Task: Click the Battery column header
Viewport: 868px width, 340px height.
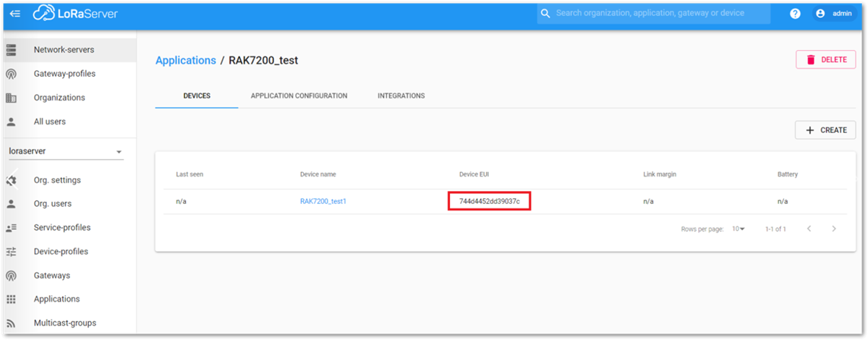Action: (788, 174)
